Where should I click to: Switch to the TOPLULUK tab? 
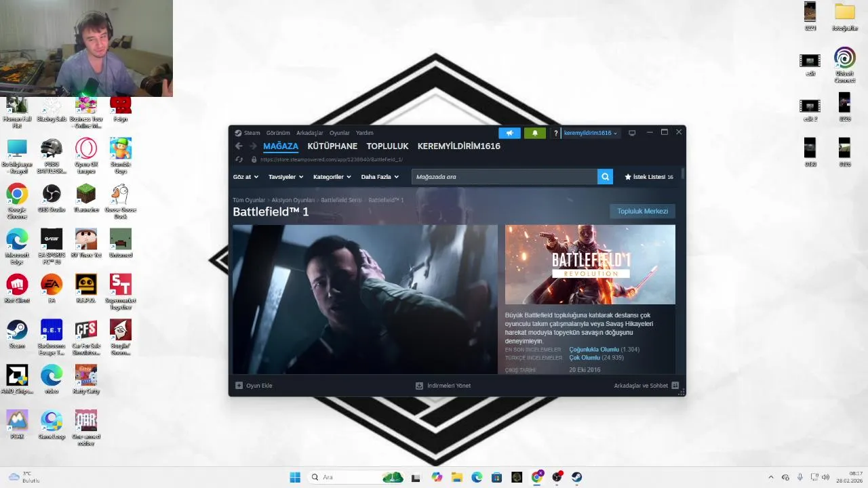pyautogui.click(x=387, y=146)
